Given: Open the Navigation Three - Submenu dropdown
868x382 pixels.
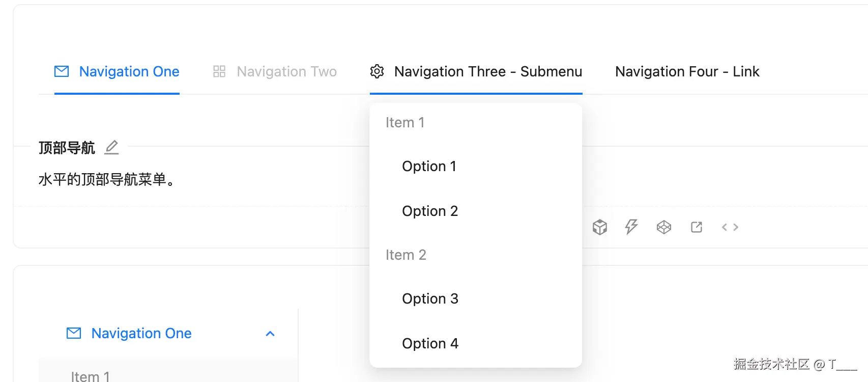Looking at the screenshot, I should [x=487, y=72].
